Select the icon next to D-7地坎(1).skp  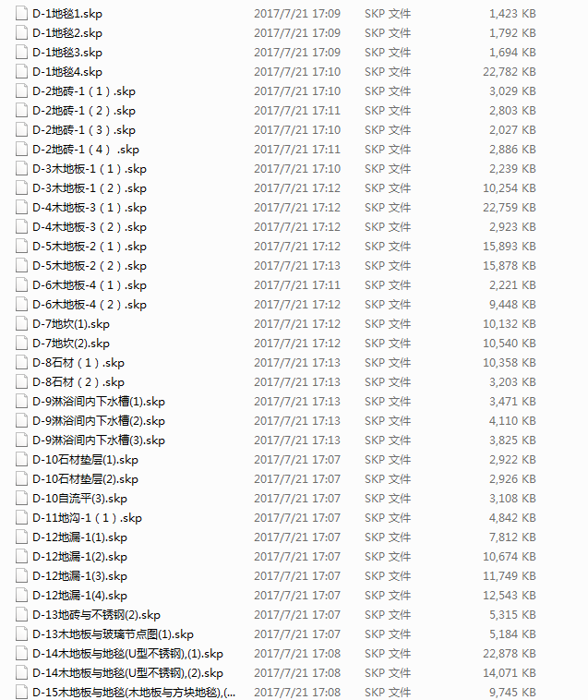point(21,323)
